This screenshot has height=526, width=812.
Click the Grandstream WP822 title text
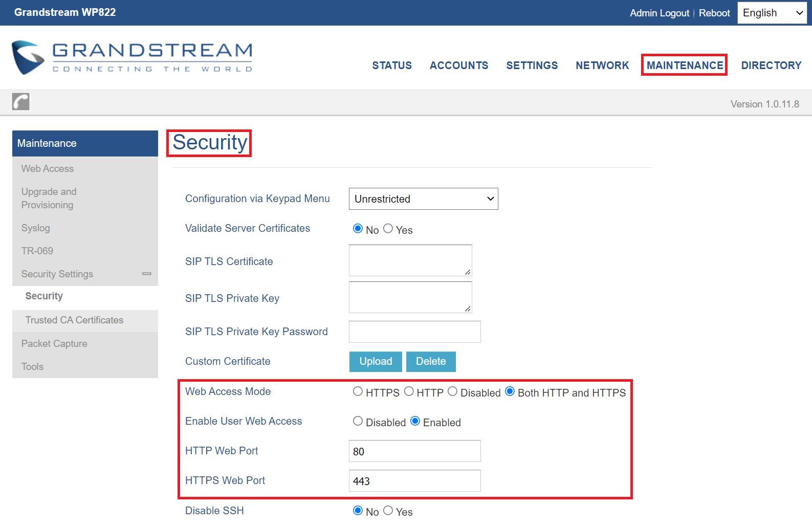click(x=65, y=12)
